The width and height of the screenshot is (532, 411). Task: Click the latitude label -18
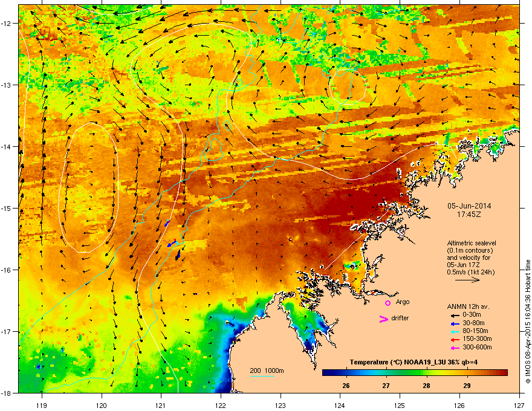(x=7, y=393)
